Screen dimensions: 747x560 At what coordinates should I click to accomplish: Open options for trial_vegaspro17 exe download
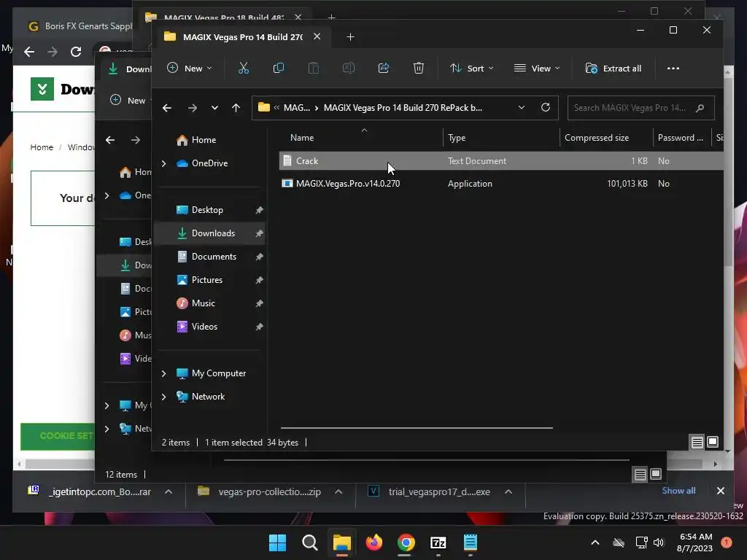[x=508, y=492]
